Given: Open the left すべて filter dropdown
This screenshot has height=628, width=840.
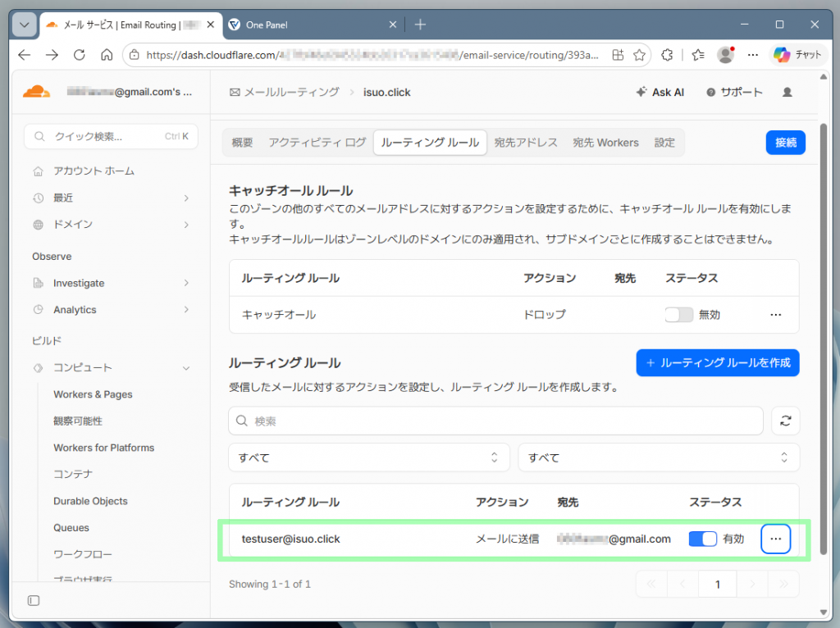Looking at the screenshot, I should tap(368, 457).
